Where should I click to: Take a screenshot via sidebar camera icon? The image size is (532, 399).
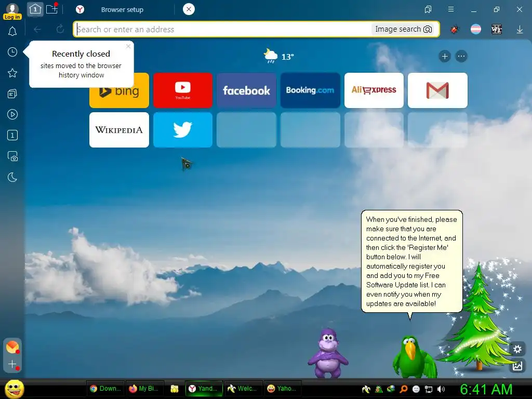click(12, 156)
